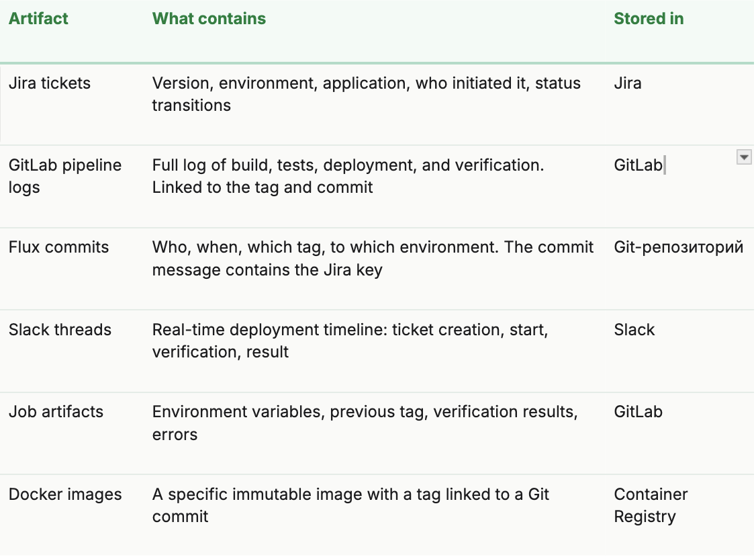Select the Git-репозиторий cell
The width and height of the screenshot is (756, 559).
(x=678, y=247)
